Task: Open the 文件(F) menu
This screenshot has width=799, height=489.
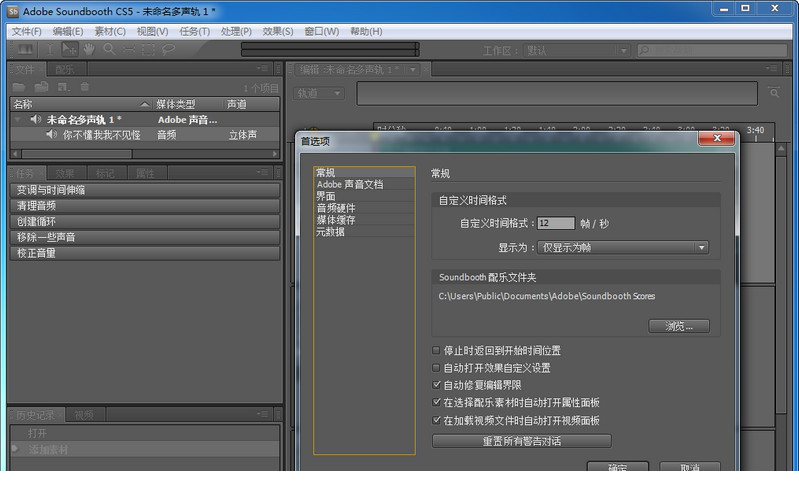Action: pos(26,32)
